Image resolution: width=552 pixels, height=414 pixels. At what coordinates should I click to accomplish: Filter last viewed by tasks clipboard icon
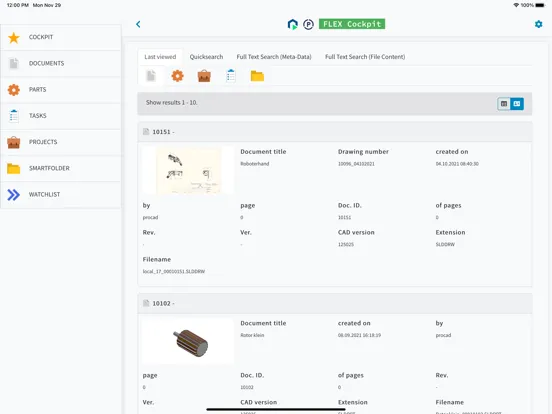click(231, 76)
